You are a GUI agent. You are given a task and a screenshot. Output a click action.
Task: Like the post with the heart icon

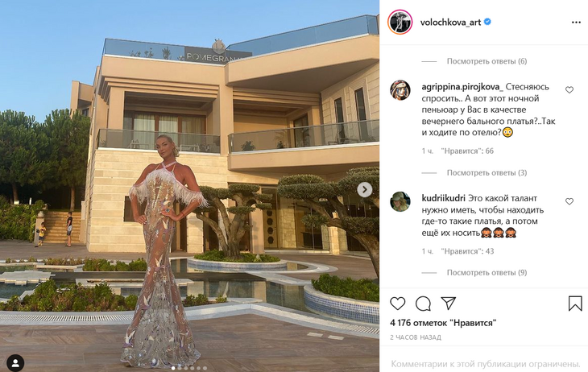point(397,304)
